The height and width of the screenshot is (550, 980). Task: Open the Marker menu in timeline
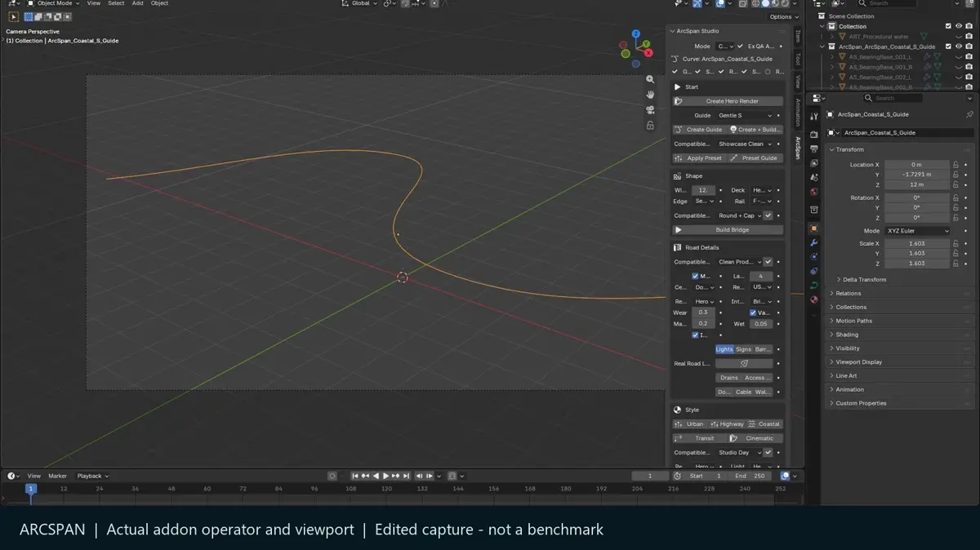tap(57, 476)
